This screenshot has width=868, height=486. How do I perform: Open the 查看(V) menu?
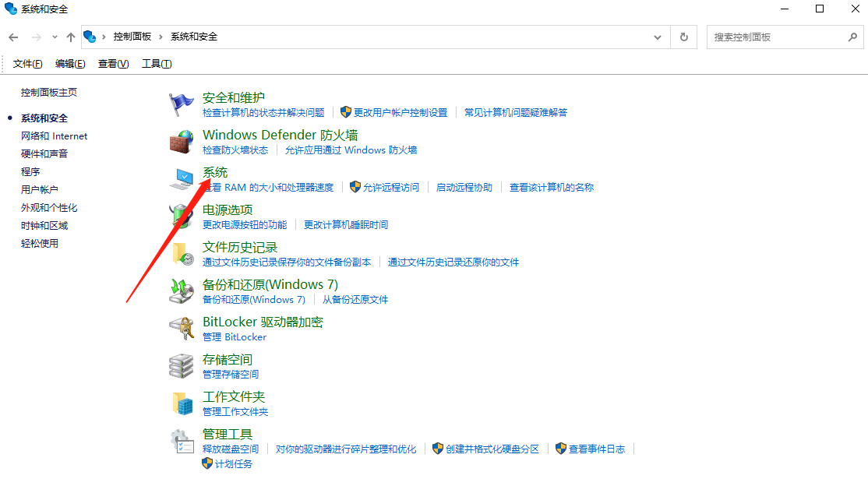click(x=114, y=64)
